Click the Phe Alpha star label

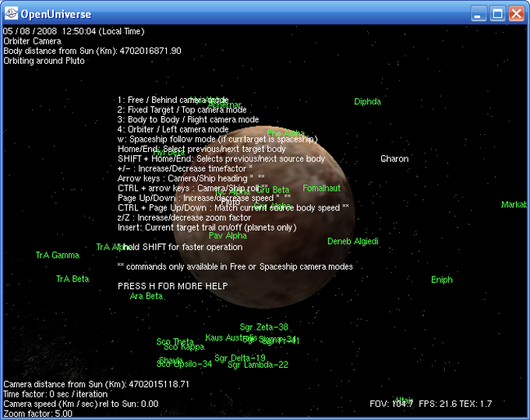point(286,133)
